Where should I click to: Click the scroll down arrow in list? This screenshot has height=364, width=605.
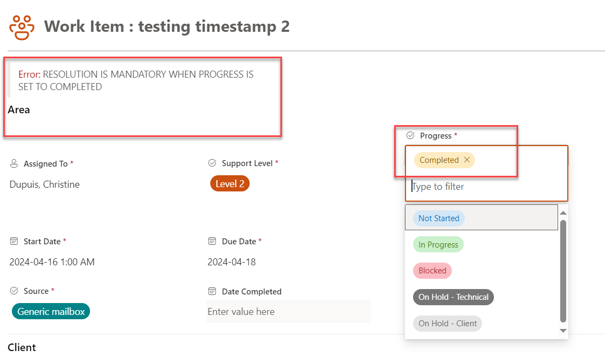coord(563,331)
